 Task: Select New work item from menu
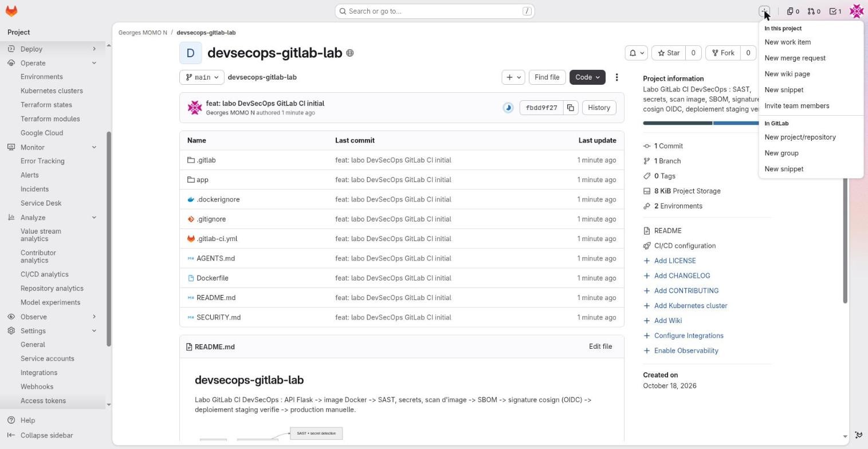point(811,42)
